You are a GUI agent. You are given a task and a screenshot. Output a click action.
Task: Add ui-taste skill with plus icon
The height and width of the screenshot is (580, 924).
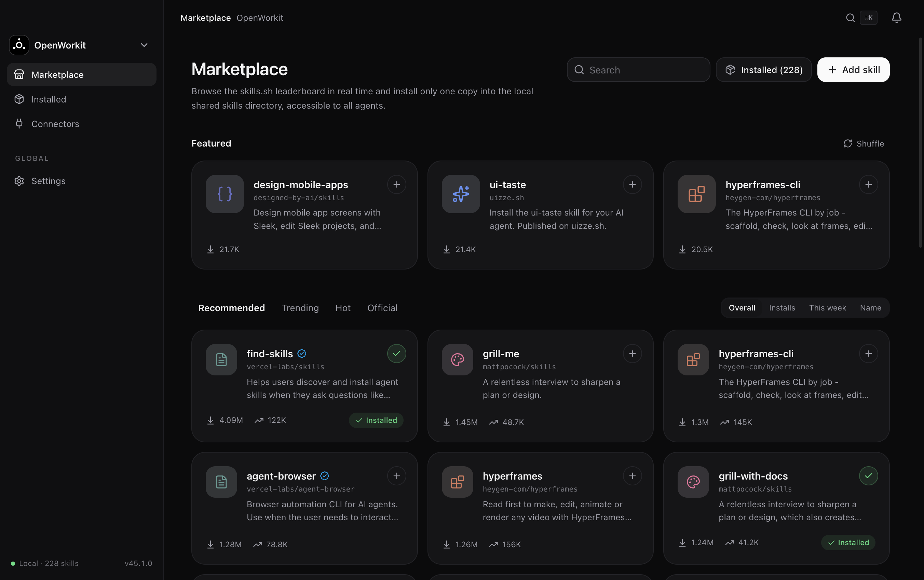pyautogui.click(x=633, y=184)
